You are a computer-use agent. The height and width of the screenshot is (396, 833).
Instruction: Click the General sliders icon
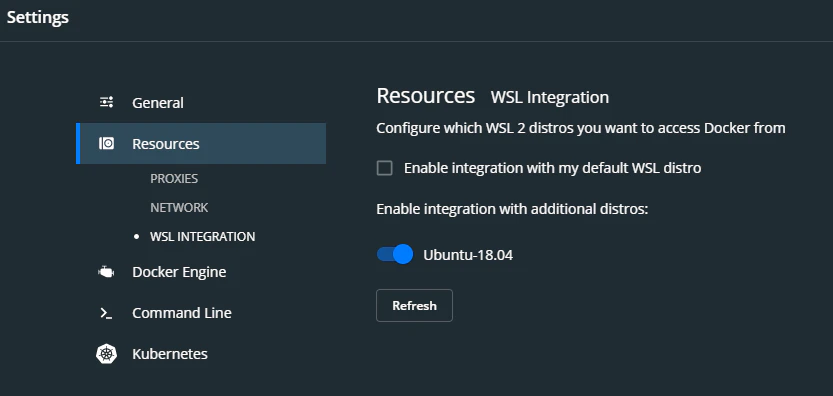106,102
